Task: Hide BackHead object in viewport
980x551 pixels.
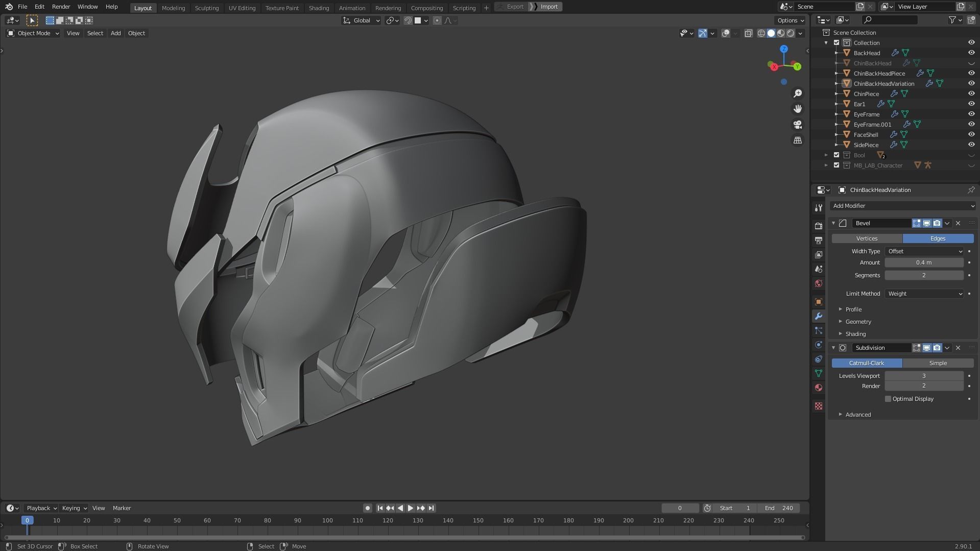Action: pyautogui.click(x=971, y=53)
